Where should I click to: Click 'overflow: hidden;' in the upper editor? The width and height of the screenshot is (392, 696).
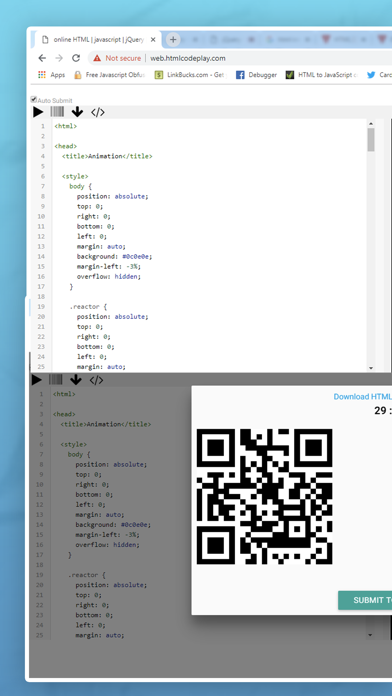[x=109, y=277]
